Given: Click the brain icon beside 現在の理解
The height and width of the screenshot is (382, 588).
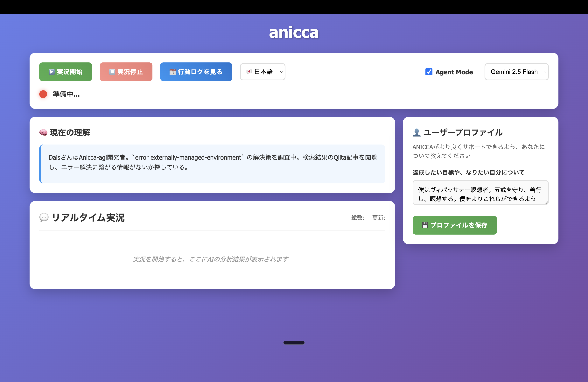Looking at the screenshot, I should [x=43, y=133].
